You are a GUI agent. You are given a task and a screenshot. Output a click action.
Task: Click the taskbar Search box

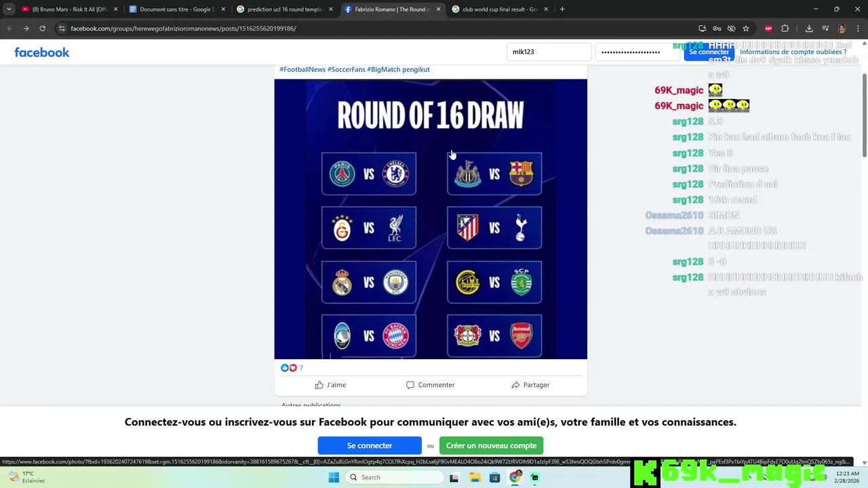point(395,477)
